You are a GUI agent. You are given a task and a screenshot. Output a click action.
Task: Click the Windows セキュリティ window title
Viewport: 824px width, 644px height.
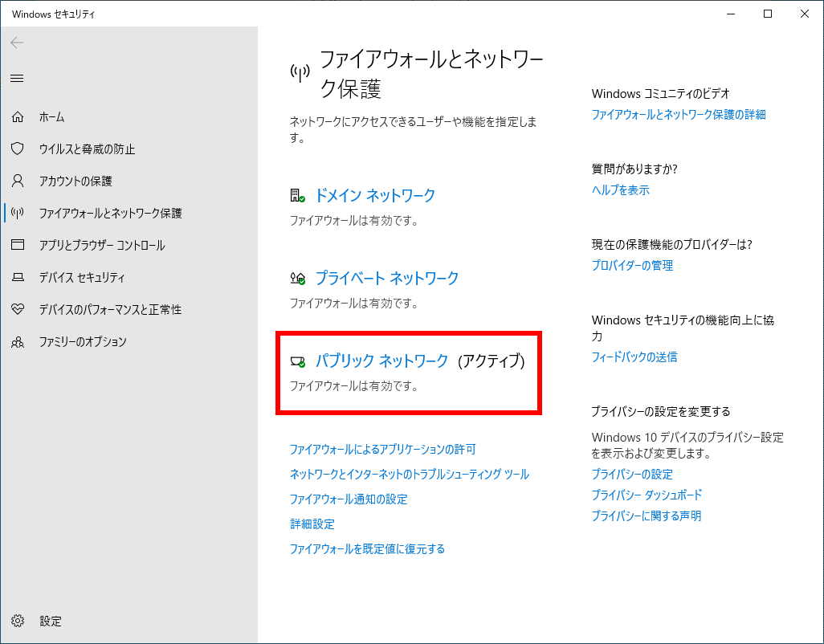(x=53, y=14)
